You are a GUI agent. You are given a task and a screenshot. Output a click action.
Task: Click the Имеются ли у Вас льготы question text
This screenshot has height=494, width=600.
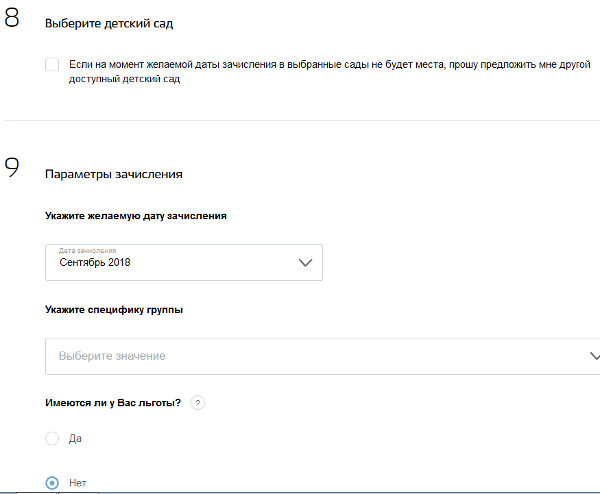click(x=112, y=403)
